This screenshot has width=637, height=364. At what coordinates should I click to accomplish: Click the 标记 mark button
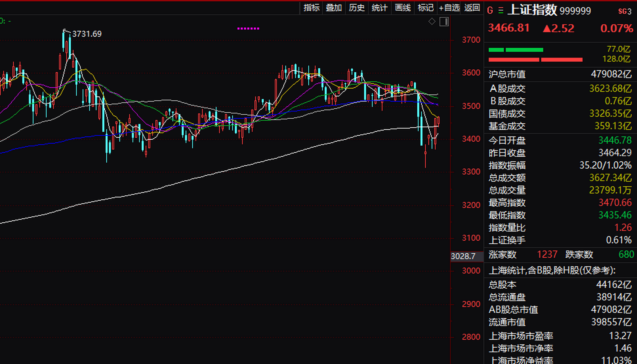click(x=426, y=8)
